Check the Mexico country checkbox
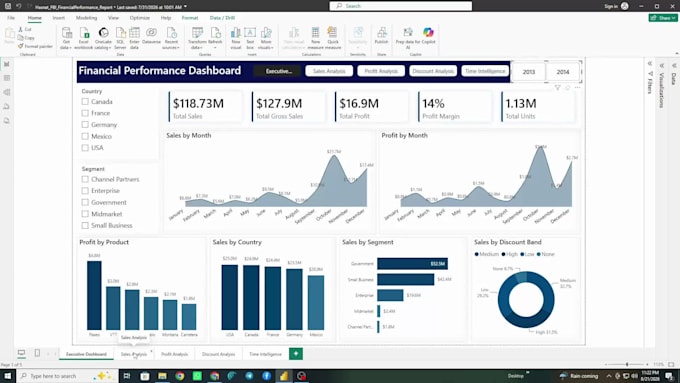The height and width of the screenshot is (383, 680). [85, 136]
